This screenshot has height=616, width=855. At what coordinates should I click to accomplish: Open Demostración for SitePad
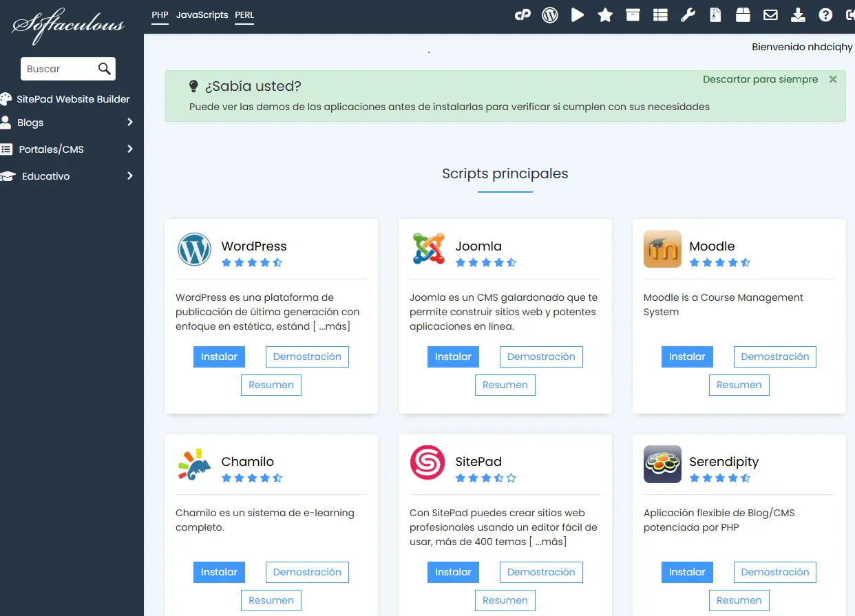coord(541,572)
